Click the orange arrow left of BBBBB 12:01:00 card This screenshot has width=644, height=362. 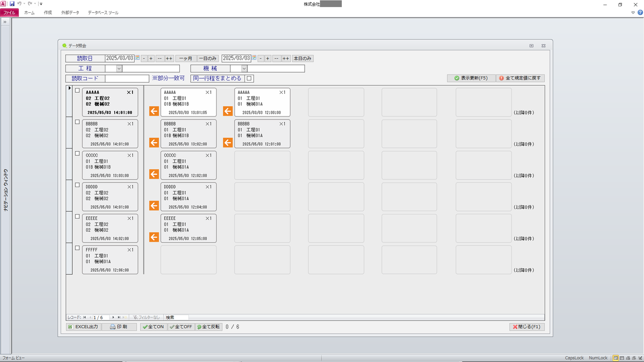coord(228,143)
